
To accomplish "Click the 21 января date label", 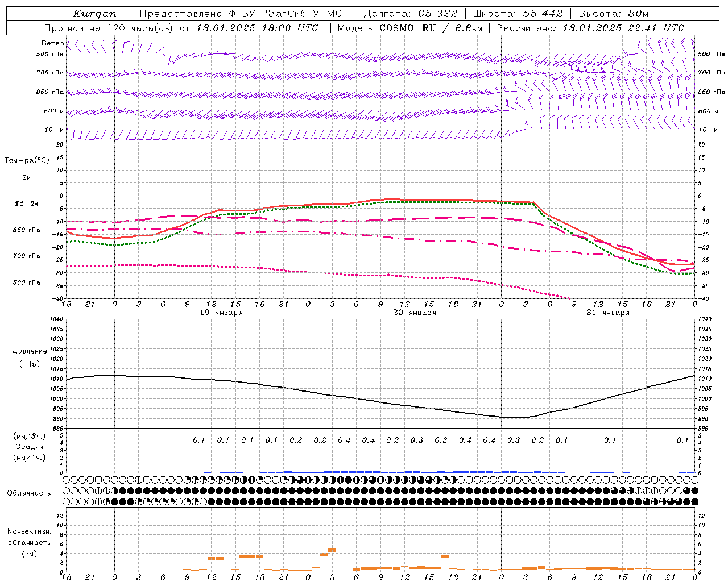I will tap(608, 313).
